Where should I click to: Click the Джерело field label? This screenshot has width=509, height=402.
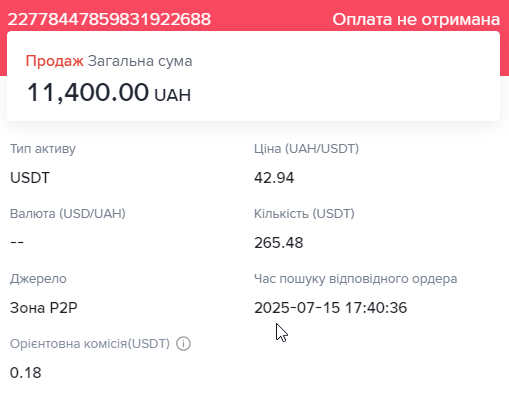[x=38, y=279]
